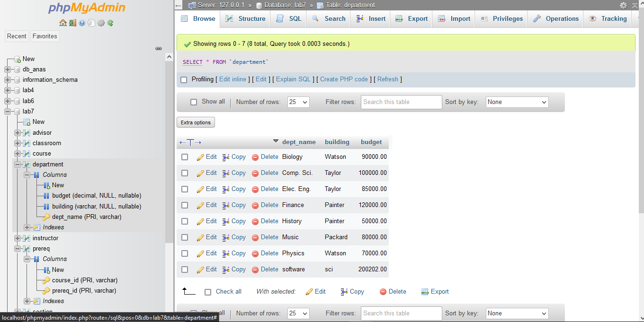Expand the instructor table node
644x322 pixels.
(18, 238)
